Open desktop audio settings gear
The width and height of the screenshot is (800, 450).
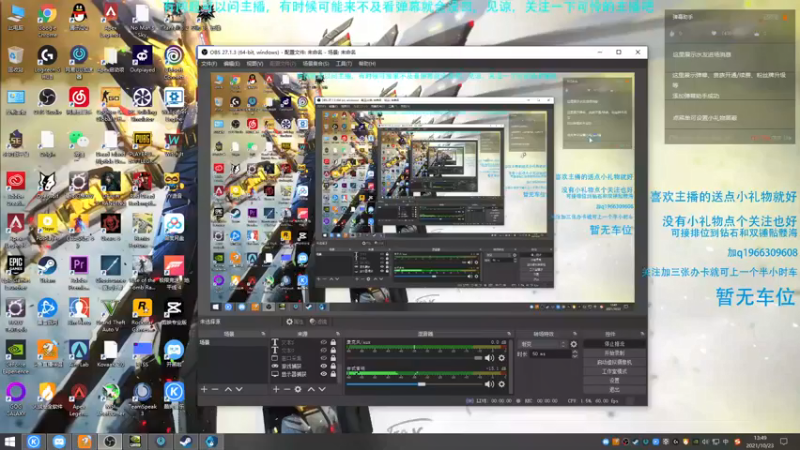pos(502,384)
